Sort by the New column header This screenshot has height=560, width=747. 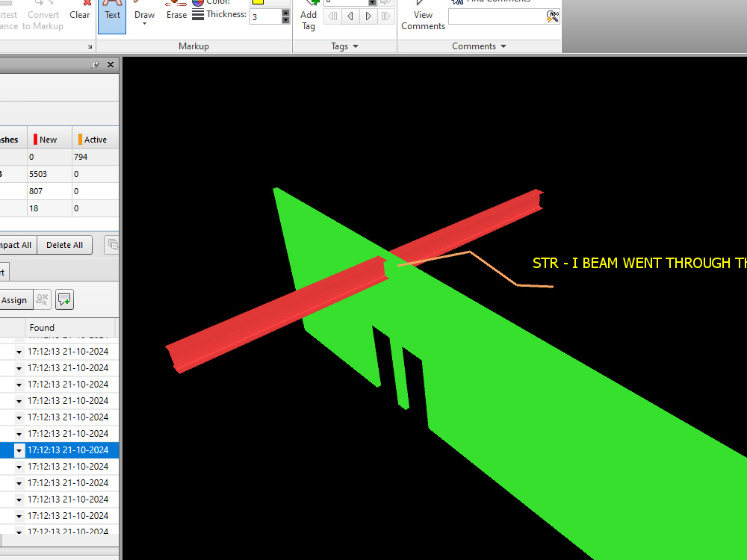pyautogui.click(x=49, y=140)
